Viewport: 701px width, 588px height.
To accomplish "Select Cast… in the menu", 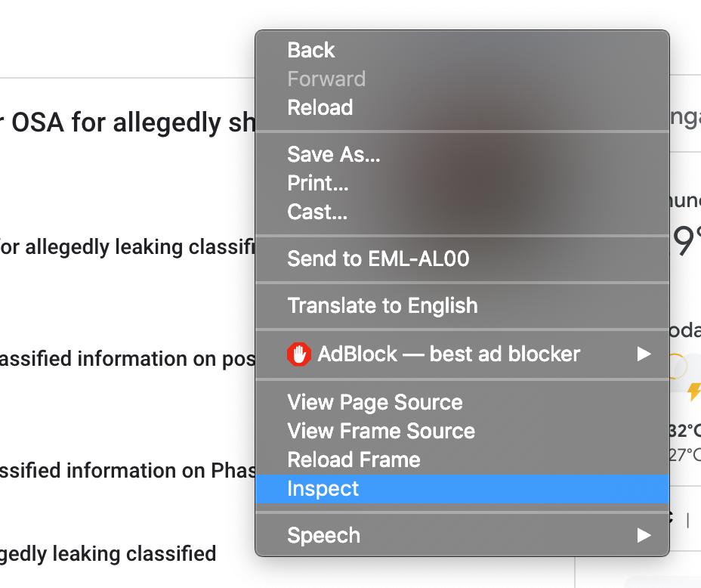I will (317, 212).
